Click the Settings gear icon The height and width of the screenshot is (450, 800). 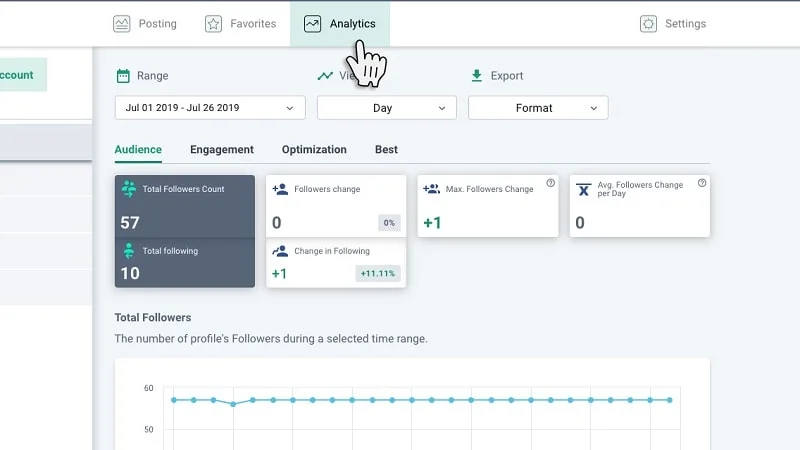click(649, 24)
